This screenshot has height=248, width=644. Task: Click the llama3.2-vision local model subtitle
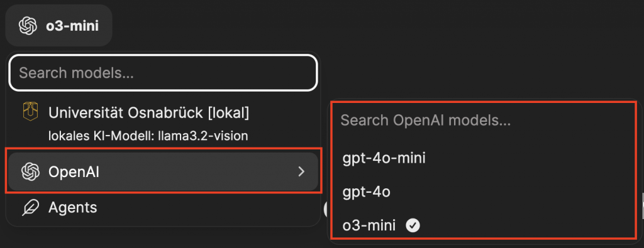coord(148,136)
